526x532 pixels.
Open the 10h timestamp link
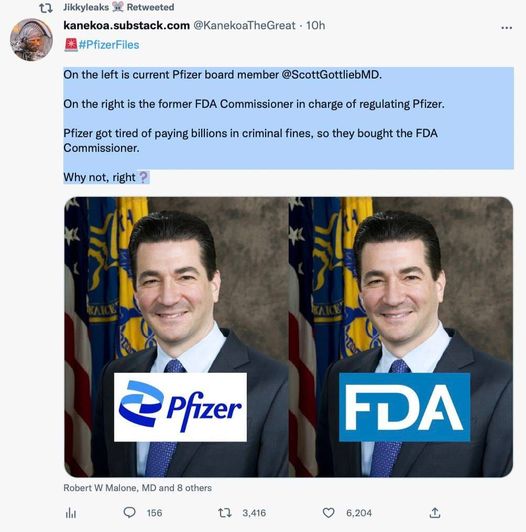[x=316, y=25]
